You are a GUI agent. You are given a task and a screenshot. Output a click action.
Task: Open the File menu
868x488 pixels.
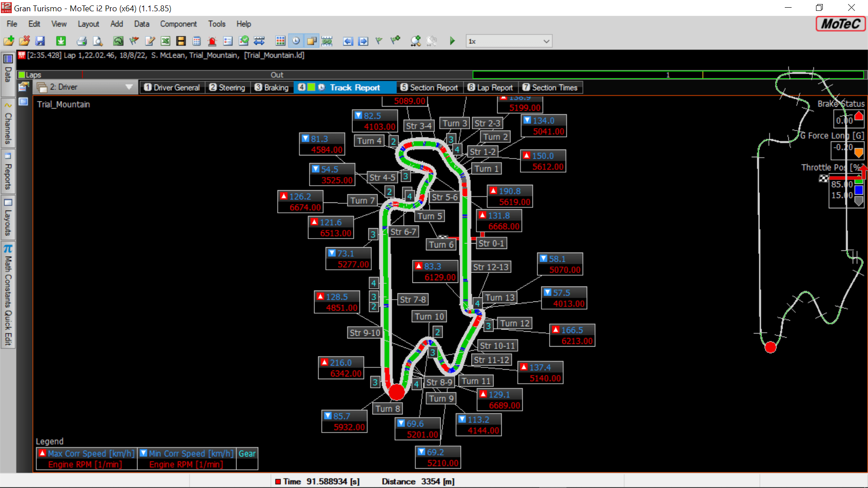(x=12, y=24)
